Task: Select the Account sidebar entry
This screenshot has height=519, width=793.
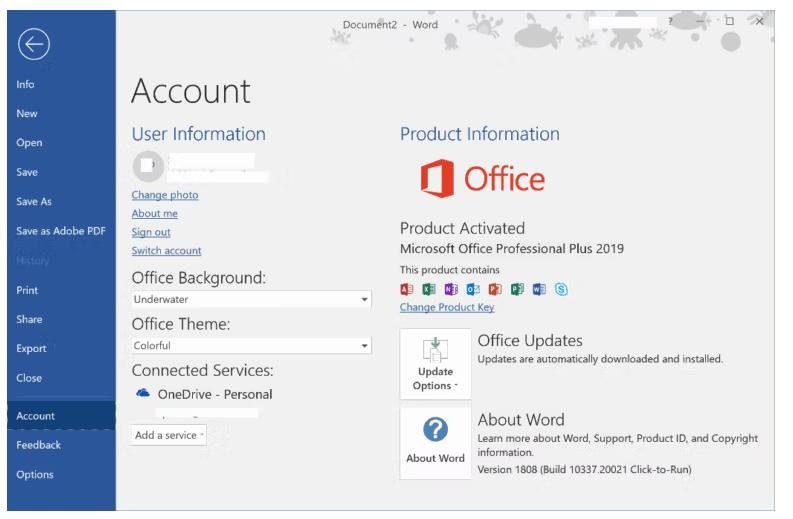Action: [61, 416]
